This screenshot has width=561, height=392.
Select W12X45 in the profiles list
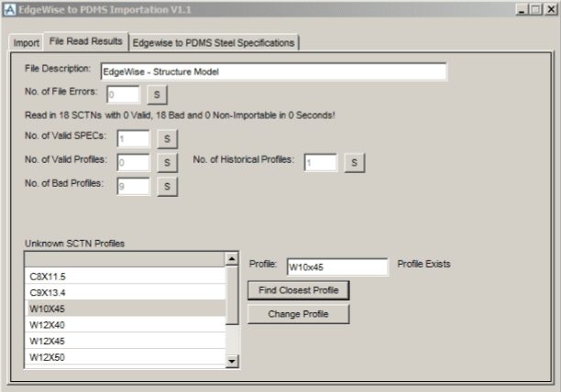(x=126, y=341)
